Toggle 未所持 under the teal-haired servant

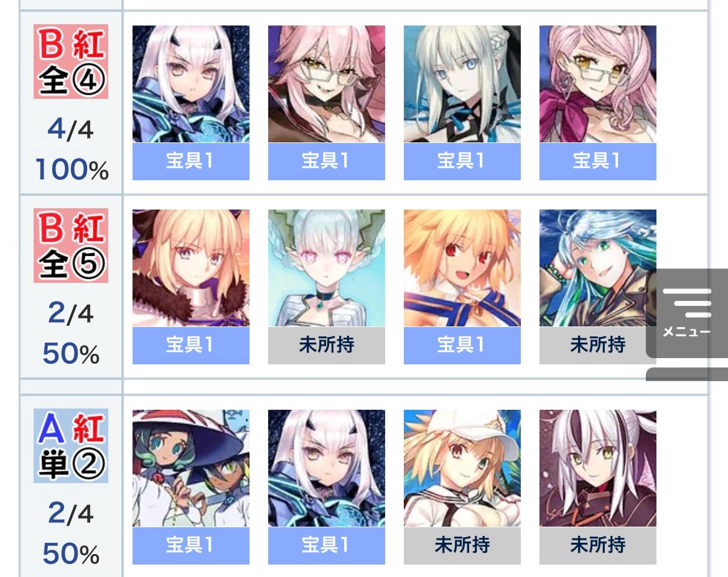597,346
